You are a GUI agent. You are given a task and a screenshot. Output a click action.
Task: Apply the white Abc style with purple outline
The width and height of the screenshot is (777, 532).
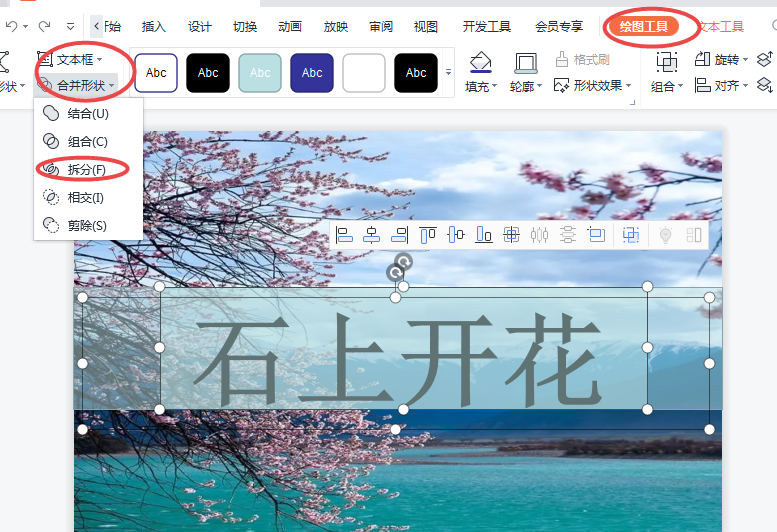(x=156, y=73)
